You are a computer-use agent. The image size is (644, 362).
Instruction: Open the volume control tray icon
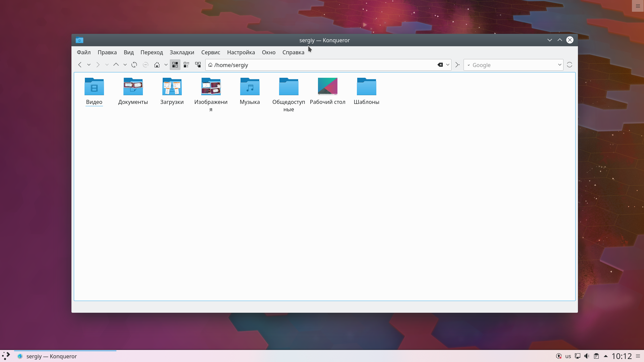pos(587,356)
